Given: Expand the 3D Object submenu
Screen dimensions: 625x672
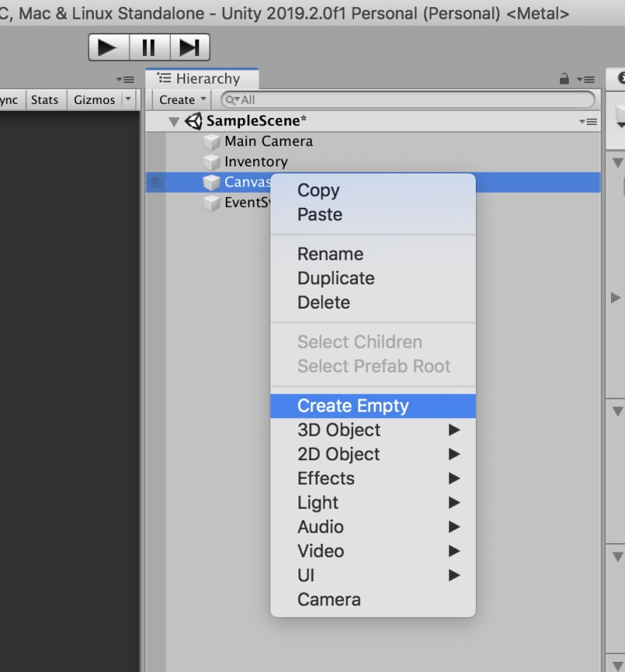Looking at the screenshot, I should pyautogui.click(x=373, y=430).
